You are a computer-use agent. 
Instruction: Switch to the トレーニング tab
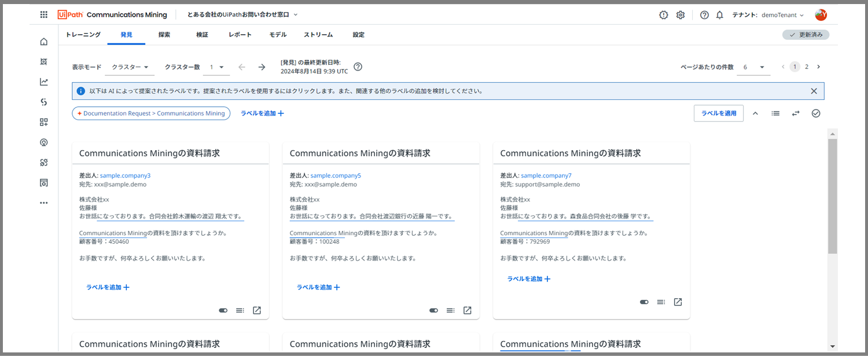[83, 35]
